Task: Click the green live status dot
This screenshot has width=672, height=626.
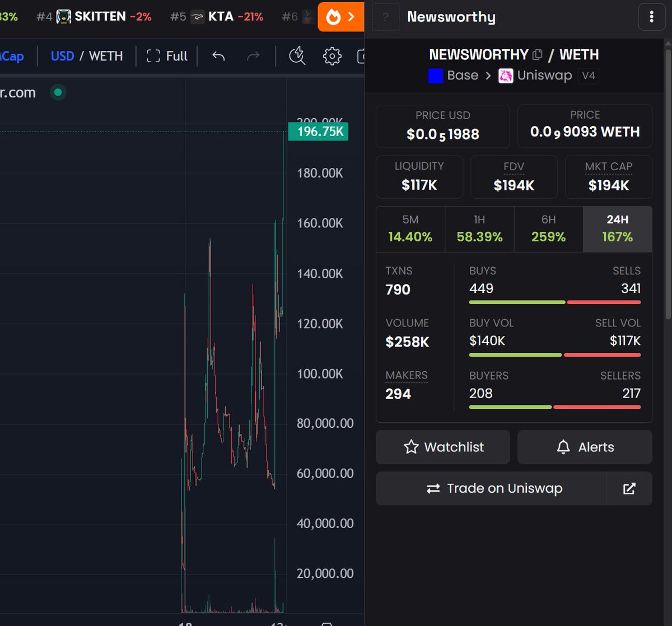Action: (x=58, y=92)
